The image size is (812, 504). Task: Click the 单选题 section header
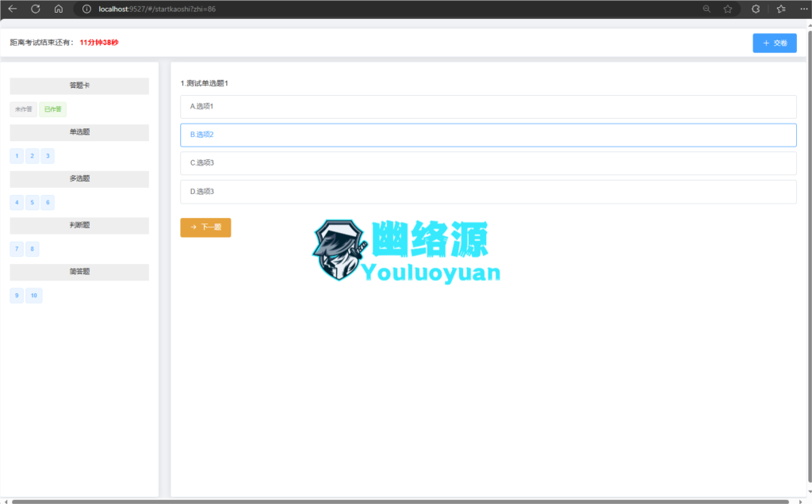[x=79, y=132]
